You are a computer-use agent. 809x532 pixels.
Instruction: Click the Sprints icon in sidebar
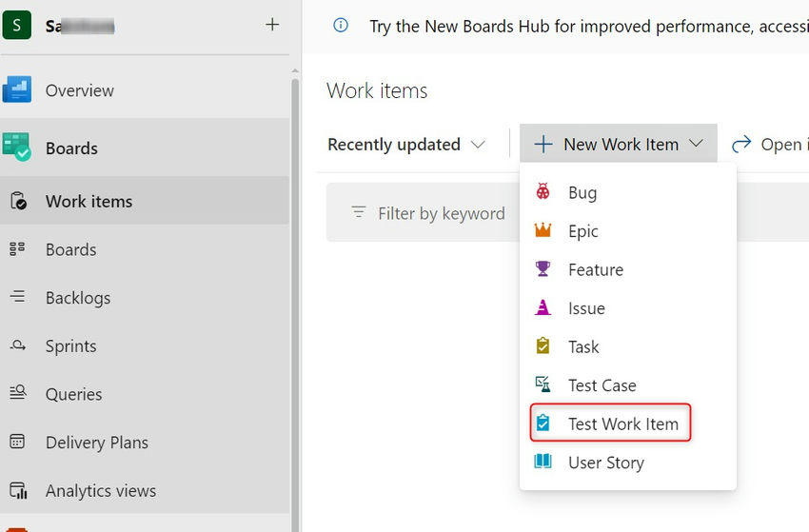click(x=17, y=346)
